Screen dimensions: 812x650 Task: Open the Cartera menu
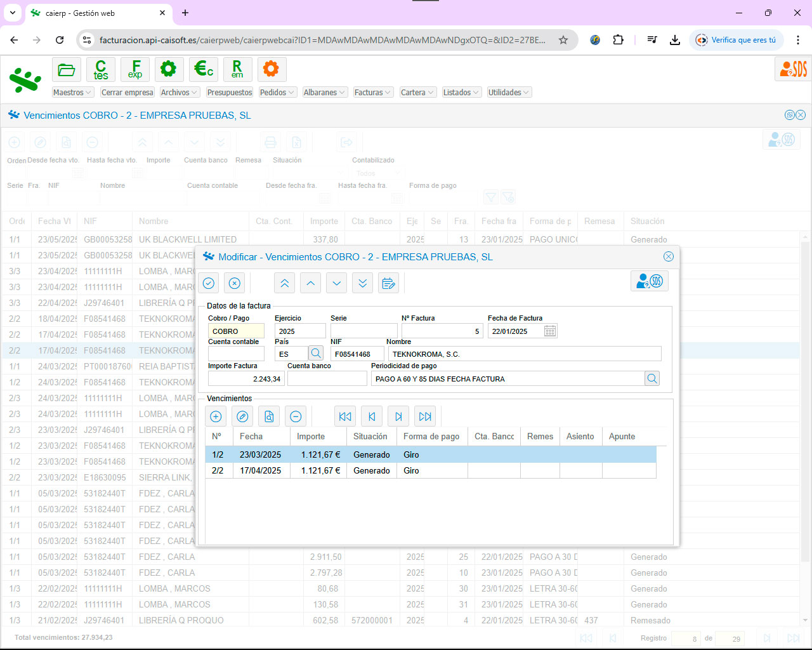(418, 93)
